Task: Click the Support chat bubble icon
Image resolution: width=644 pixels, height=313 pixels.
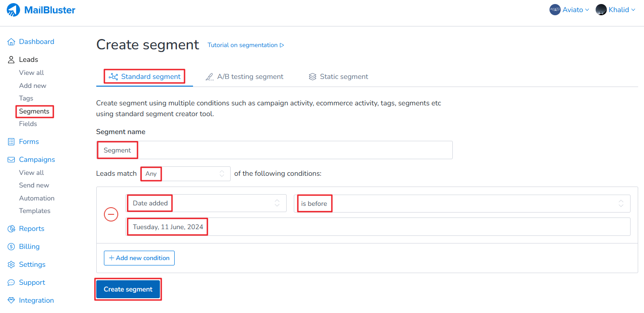Action: coord(12,283)
